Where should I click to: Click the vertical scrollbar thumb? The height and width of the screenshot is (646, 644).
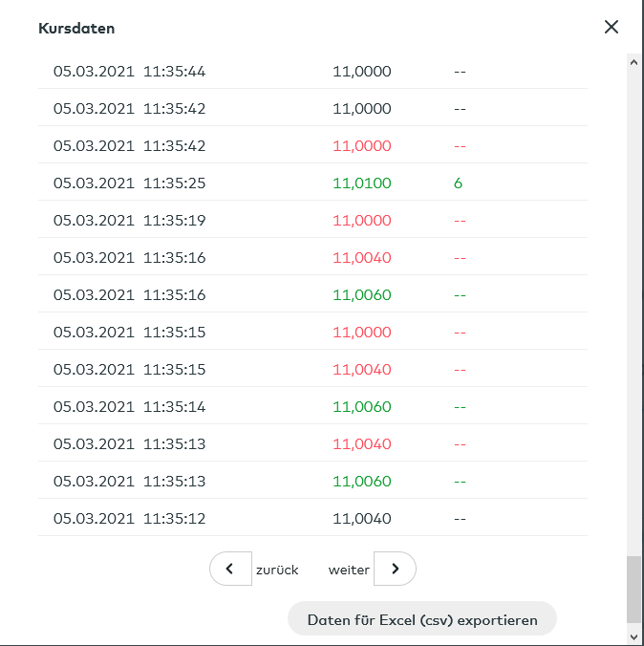[x=633, y=589]
